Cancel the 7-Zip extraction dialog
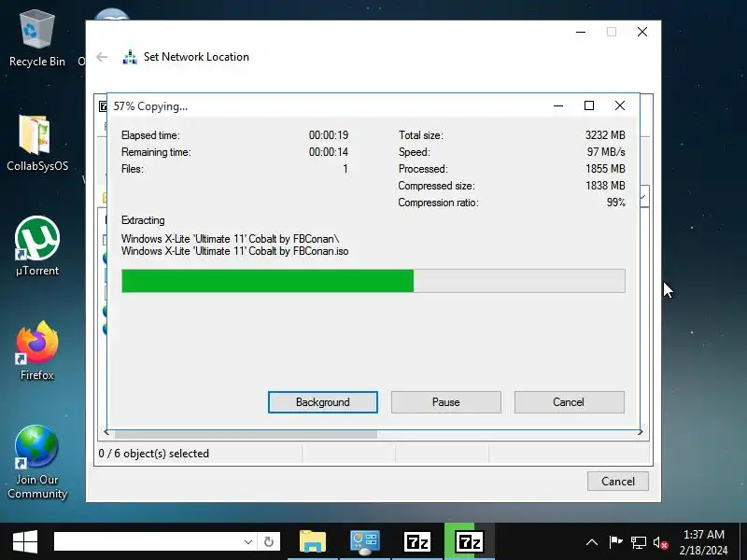The height and width of the screenshot is (560, 747). point(569,402)
